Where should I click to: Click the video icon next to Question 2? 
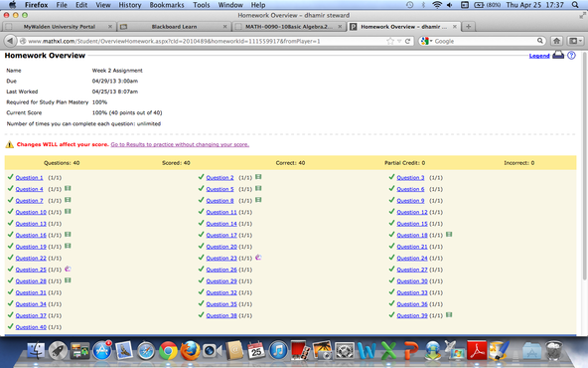pyautogui.click(x=258, y=177)
